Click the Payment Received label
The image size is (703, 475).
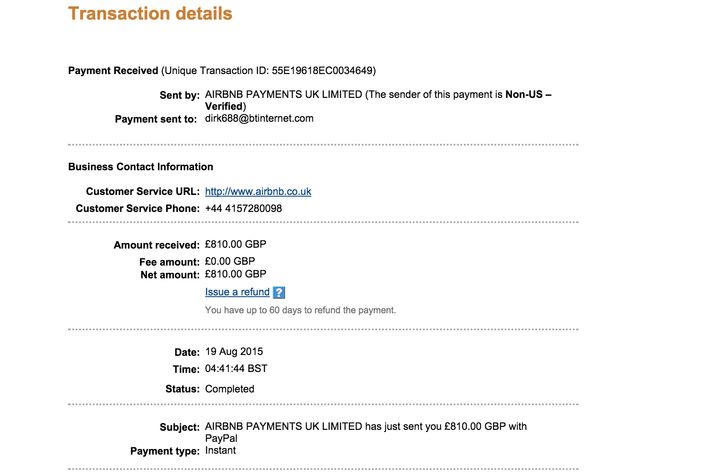pyautogui.click(x=113, y=70)
